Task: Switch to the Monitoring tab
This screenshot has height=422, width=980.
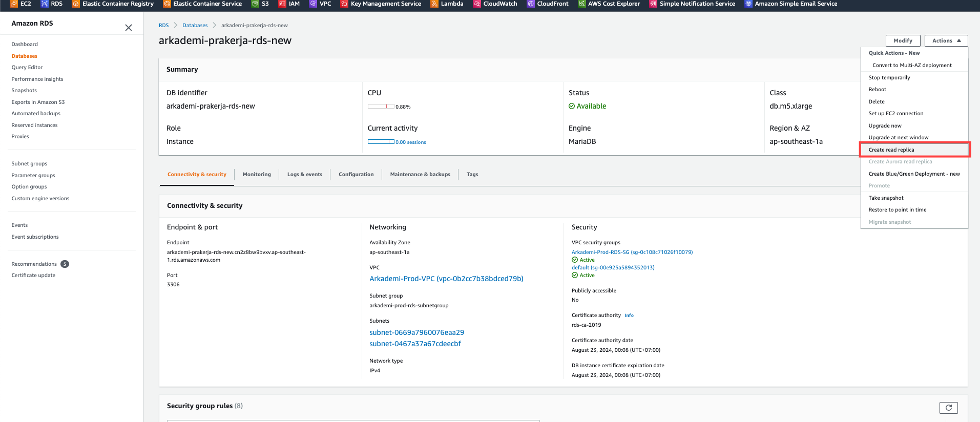Action: 257,174
